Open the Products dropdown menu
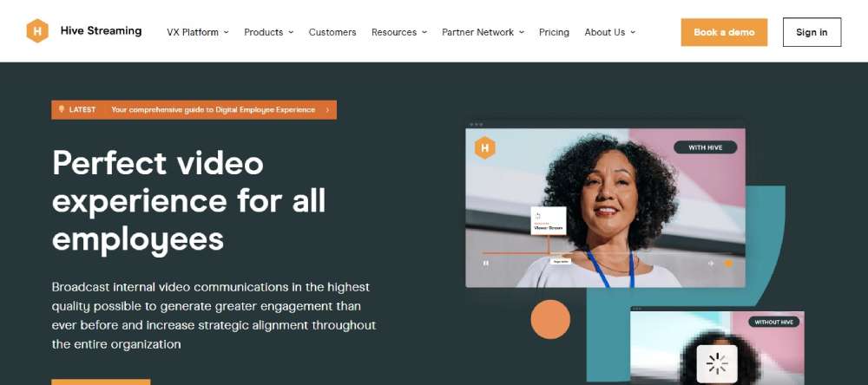Screen dimensions: 868x385 (x=268, y=32)
